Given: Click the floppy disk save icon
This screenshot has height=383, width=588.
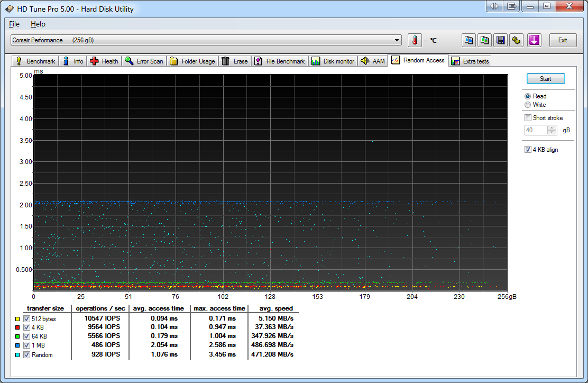Looking at the screenshot, I should [500, 40].
